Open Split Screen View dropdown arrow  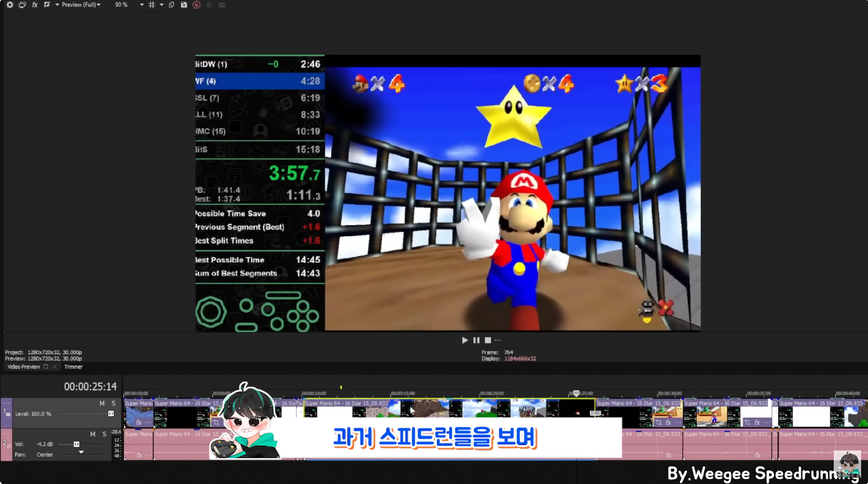[x=57, y=5]
